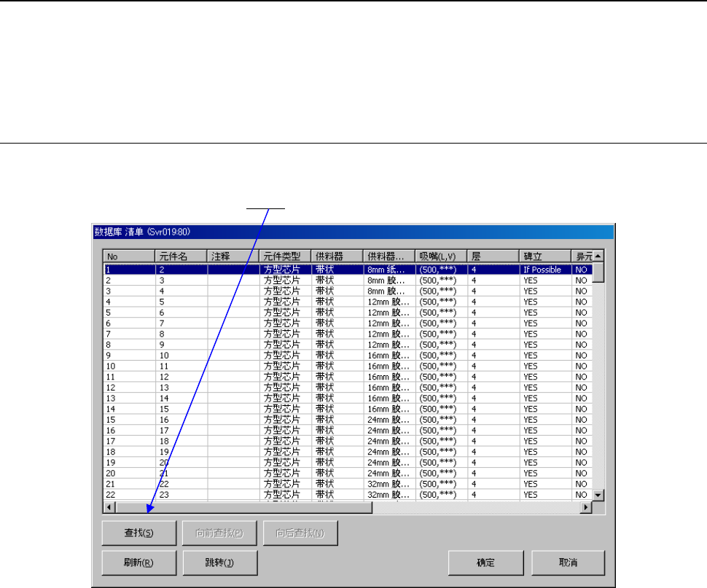Click YES 碑立 cell in row 15

point(544,420)
